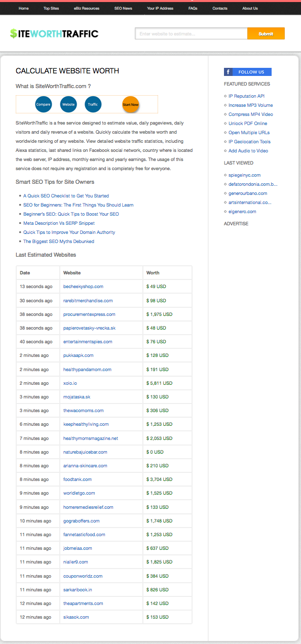Open last viewed artsinternational.co... link
The height and width of the screenshot is (644, 301).
[x=250, y=203]
